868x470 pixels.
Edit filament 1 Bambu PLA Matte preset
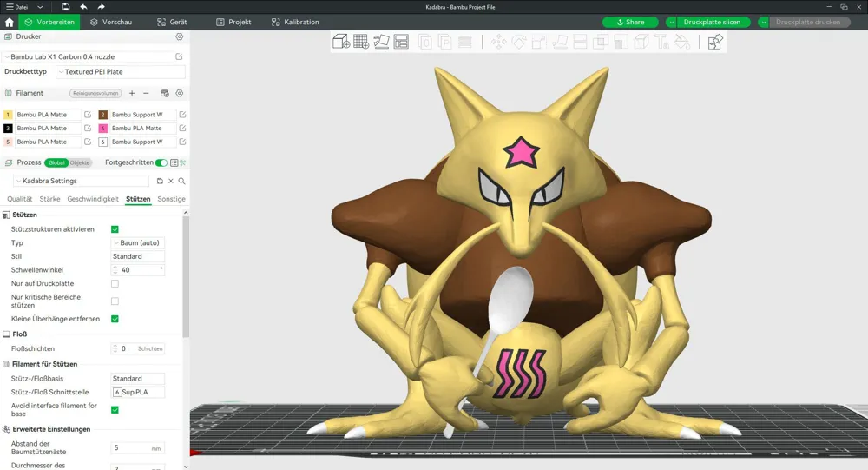point(88,115)
